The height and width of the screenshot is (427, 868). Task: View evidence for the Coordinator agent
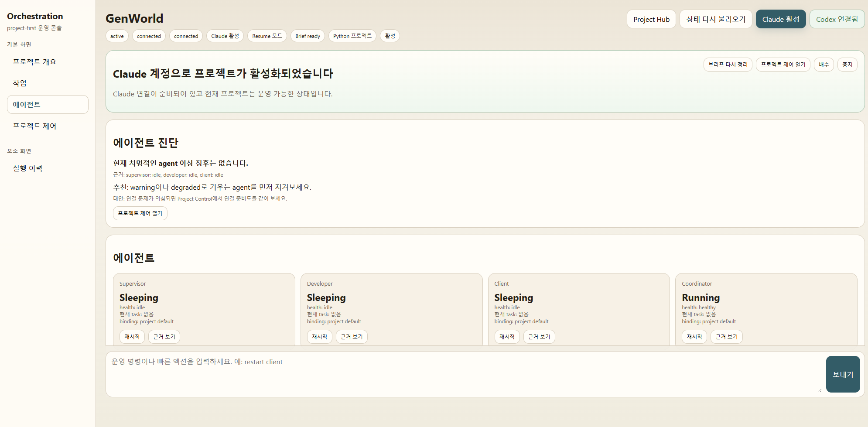click(x=726, y=336)
